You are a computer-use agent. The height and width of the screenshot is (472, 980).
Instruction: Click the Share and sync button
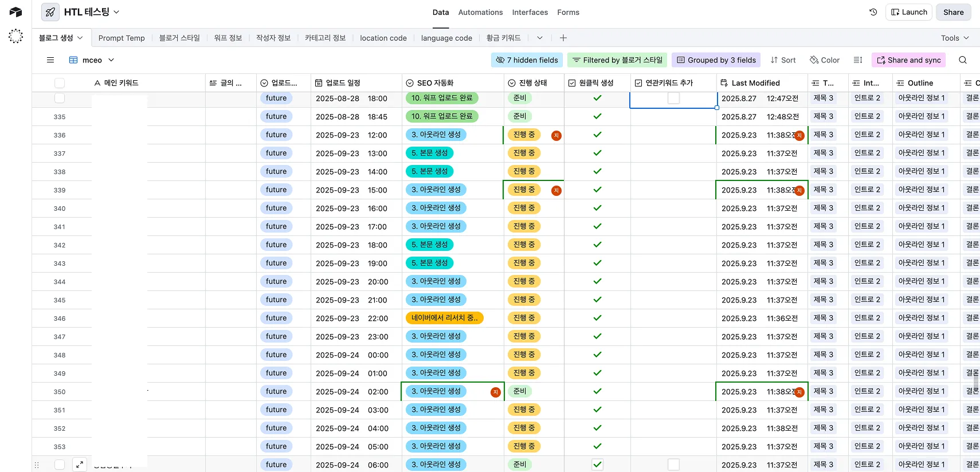click(908, 60)
